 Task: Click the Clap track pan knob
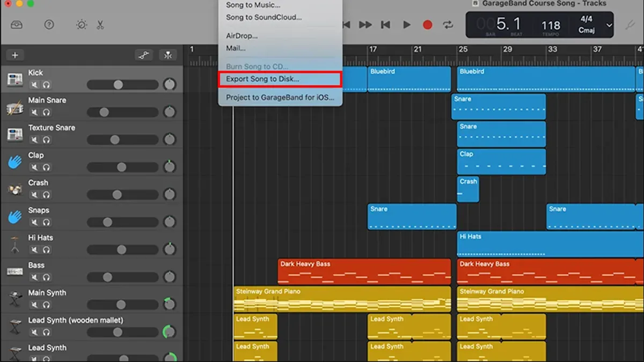(x=170, y=167)
